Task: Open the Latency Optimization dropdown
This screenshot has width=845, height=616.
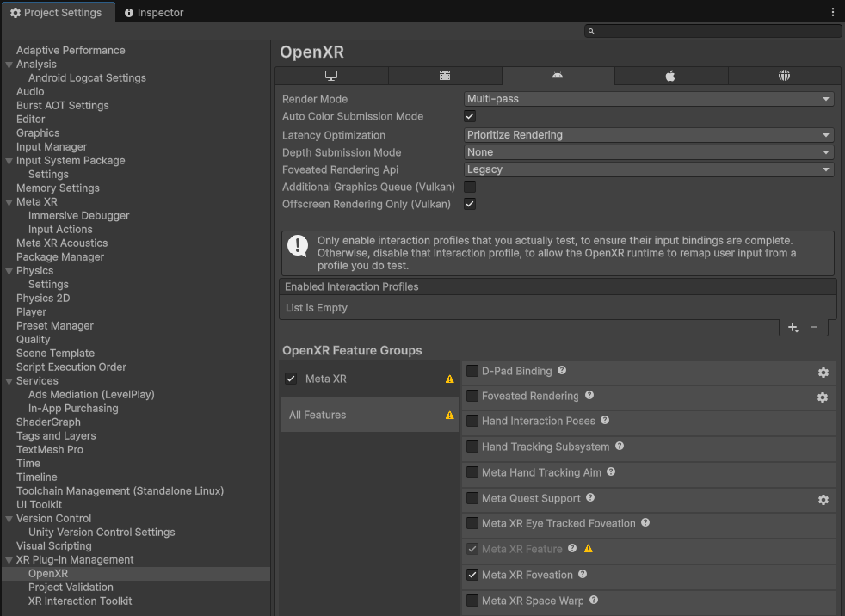Action: pos(649,135)
